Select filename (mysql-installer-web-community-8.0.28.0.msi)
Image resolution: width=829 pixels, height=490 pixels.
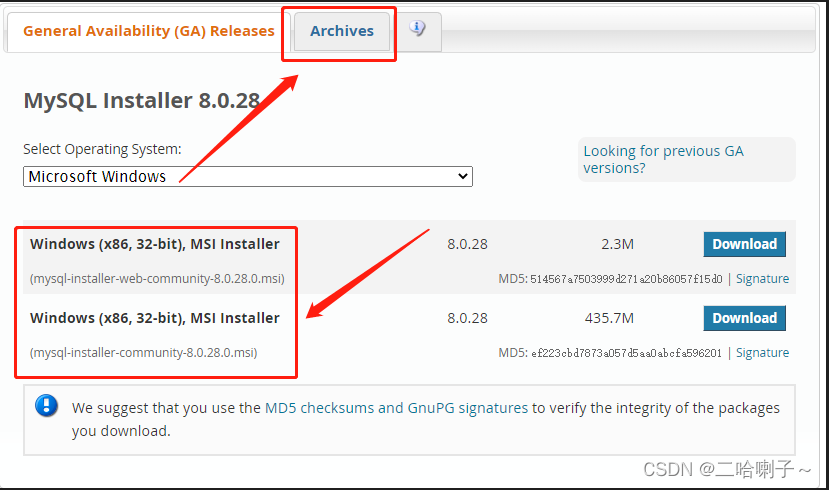[157, 279]
